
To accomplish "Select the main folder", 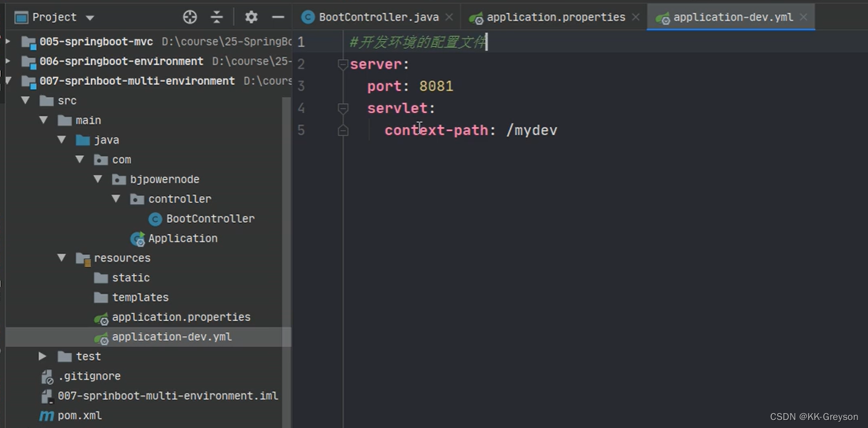I will coord(88,120).
